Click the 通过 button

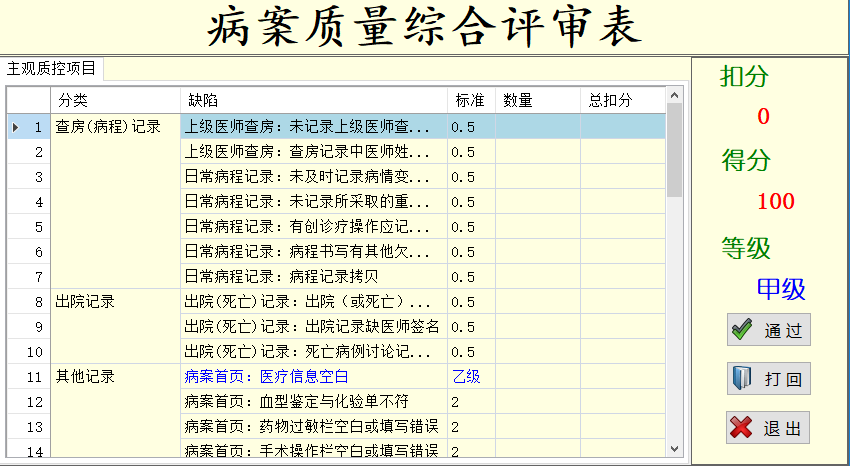[x=769, y=329]
